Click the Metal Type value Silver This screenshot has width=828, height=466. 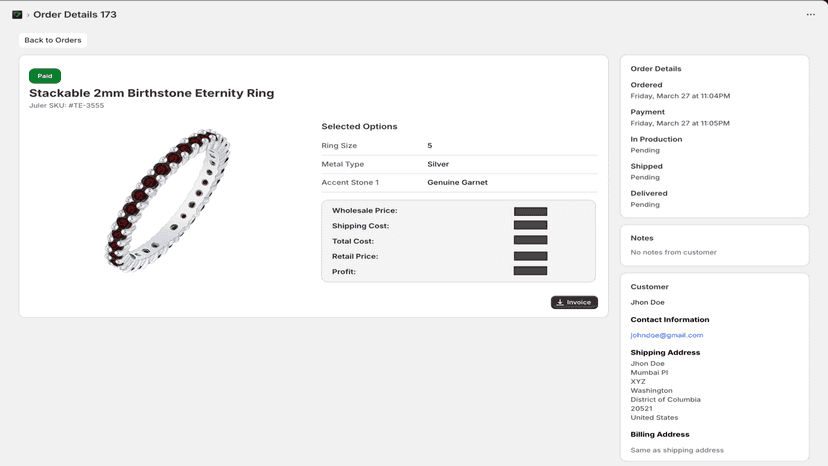pos(438,164)
